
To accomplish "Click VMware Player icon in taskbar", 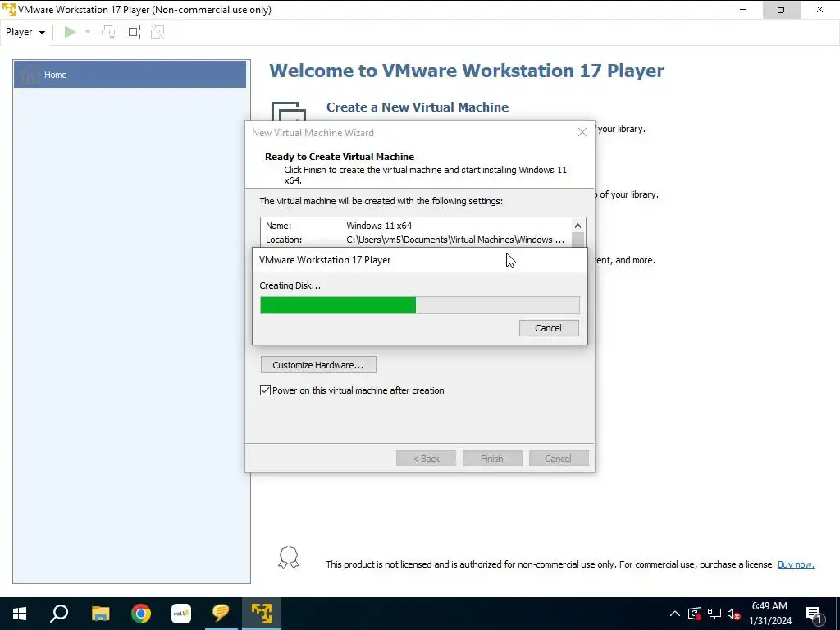I will tap(262, 614).
